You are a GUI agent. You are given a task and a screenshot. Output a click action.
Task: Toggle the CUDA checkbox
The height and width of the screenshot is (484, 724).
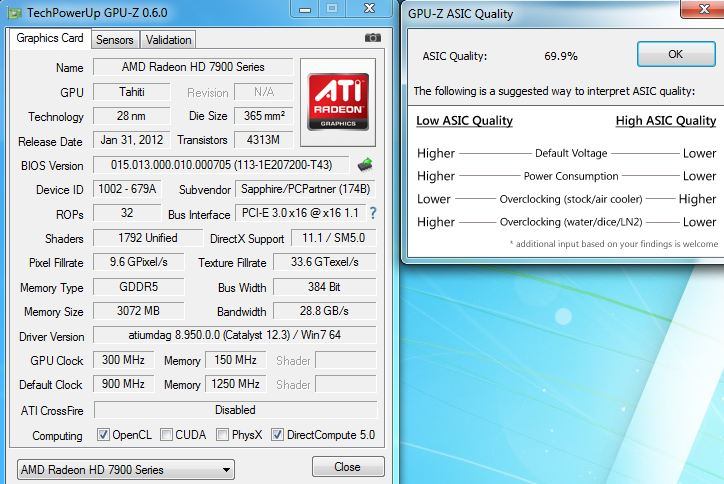click(166, 435)
